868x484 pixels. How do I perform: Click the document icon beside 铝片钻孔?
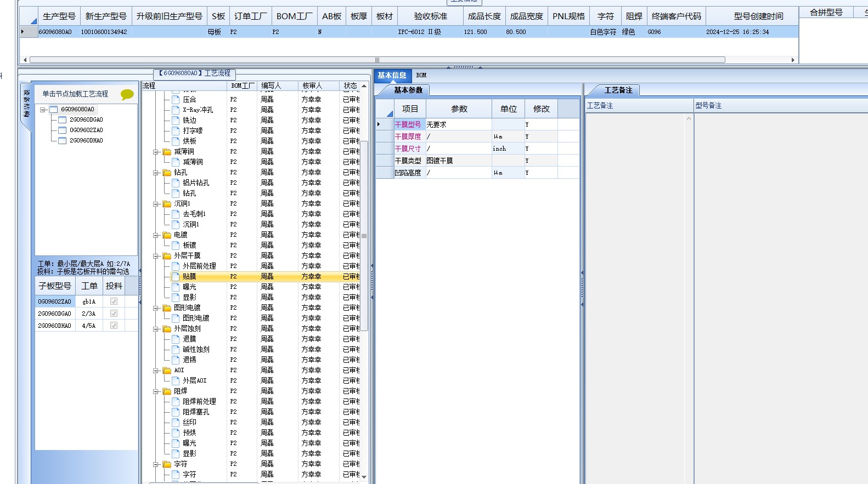point(176,183)
